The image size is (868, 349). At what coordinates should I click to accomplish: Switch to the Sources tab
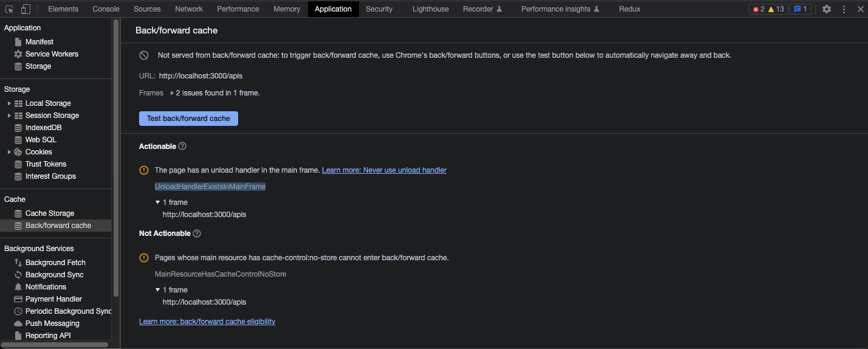pos(147,9)
